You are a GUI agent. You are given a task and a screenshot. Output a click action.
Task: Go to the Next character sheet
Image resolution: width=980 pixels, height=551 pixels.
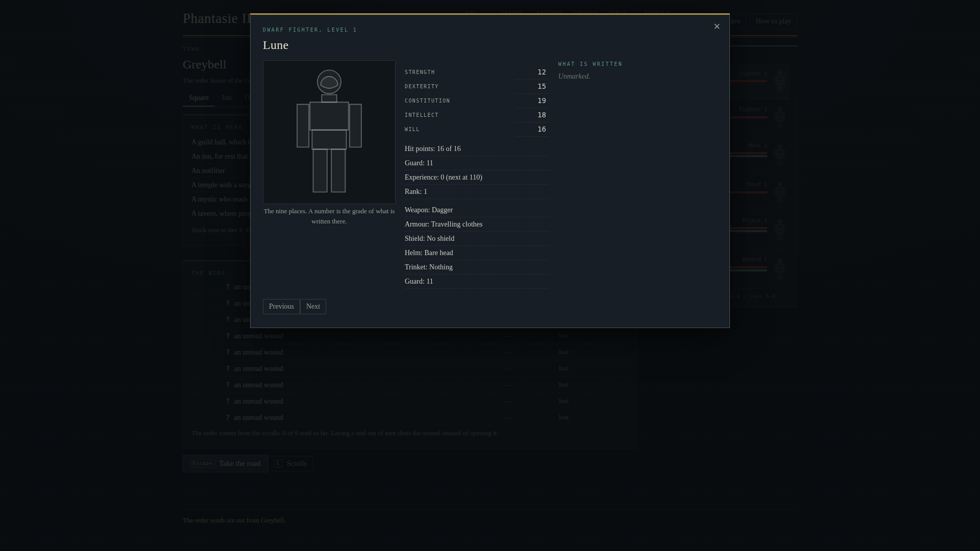[x=313, y=307]
